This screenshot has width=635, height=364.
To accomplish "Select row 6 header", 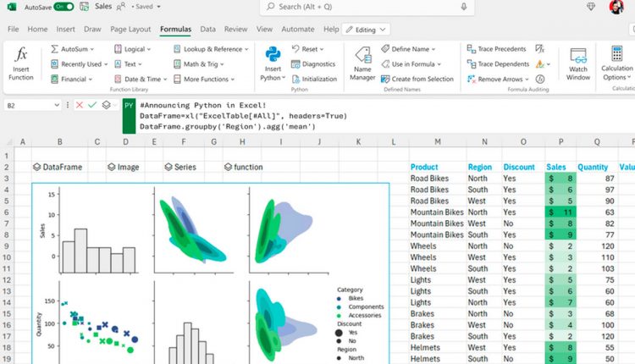I will pos(7,212).
